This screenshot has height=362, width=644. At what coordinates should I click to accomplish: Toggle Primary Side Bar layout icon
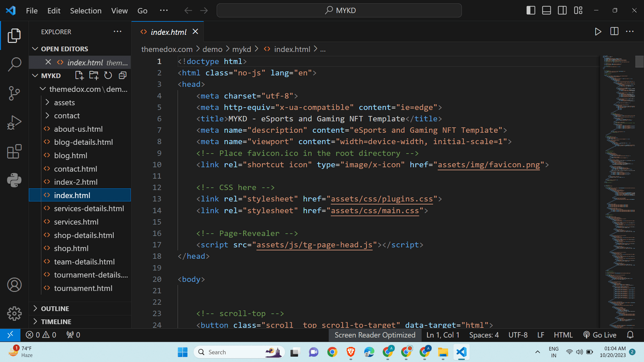tap(531, 10)
